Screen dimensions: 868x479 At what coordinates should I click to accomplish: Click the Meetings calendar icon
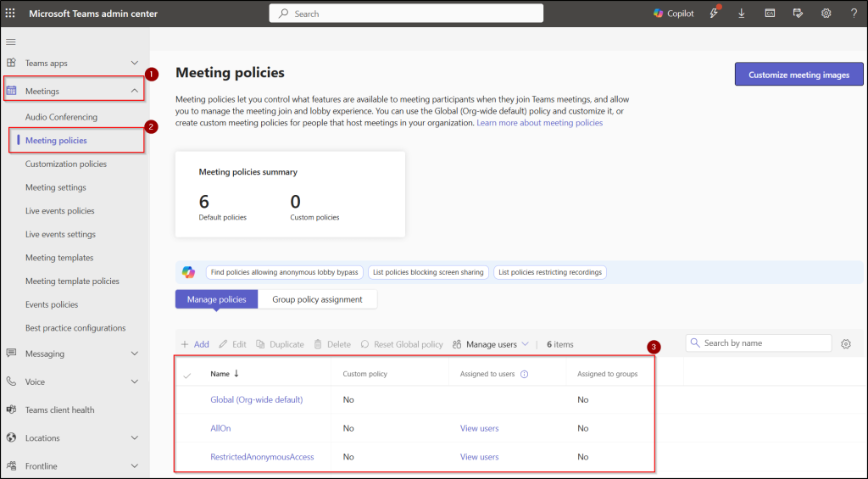(x=11, y=90)
